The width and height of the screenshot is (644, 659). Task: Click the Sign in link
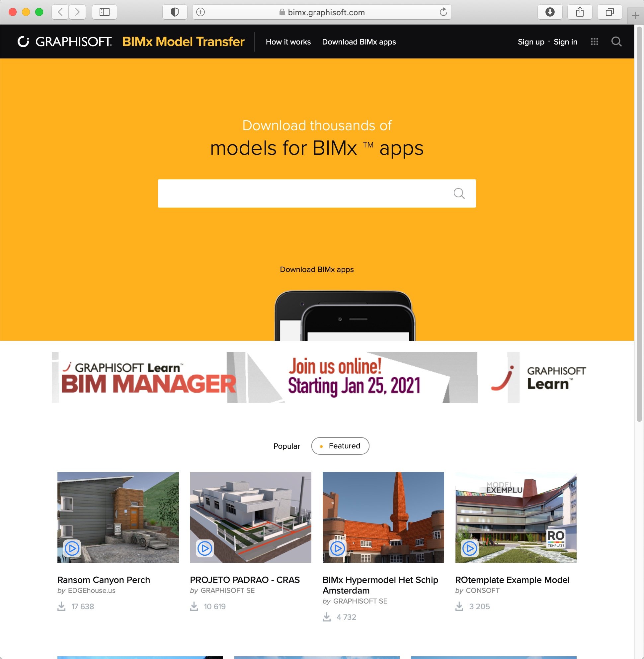pyautogui.click(x=565, y=42)
